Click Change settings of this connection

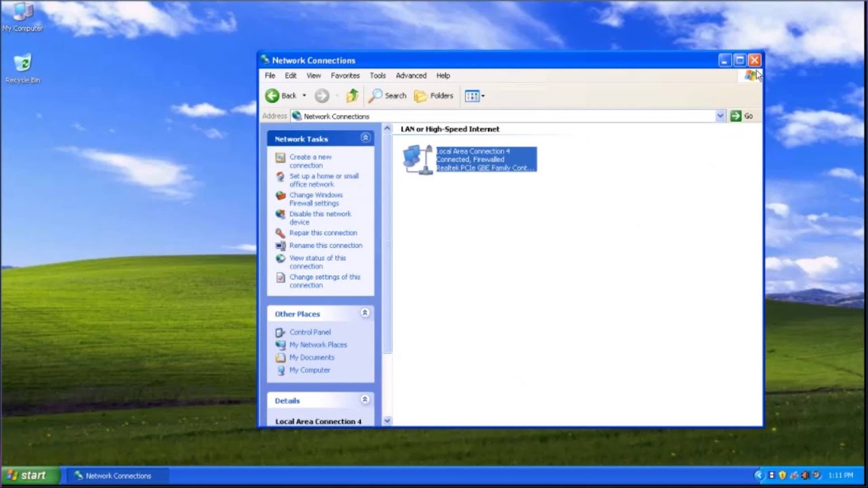click(x=325, y=281)
